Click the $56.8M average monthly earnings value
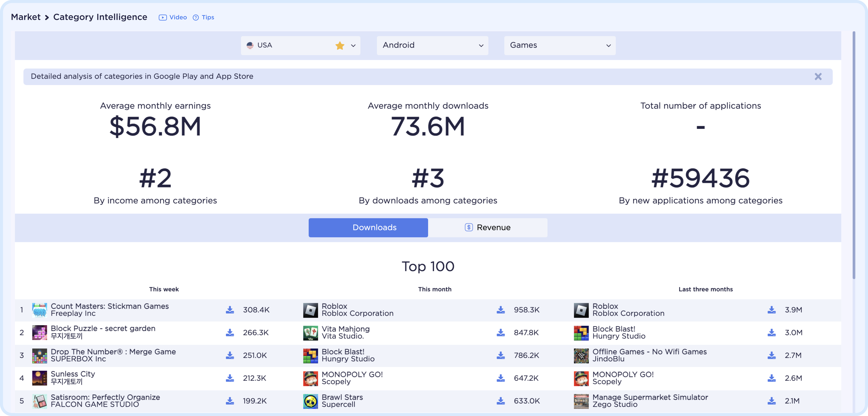Viewport: 868px width, 416px height. 155,126
